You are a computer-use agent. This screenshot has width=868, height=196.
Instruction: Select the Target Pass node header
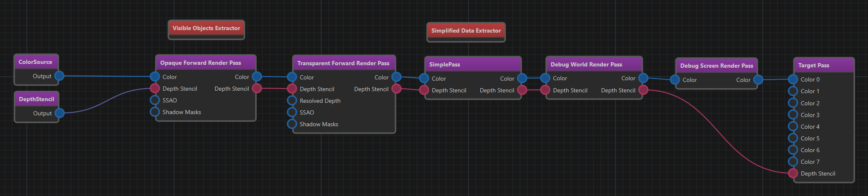click(824, 65)
